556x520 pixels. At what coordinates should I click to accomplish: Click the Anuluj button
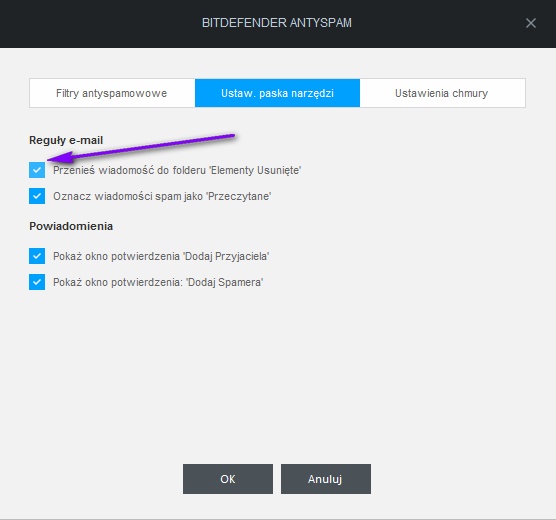(326, 479)
